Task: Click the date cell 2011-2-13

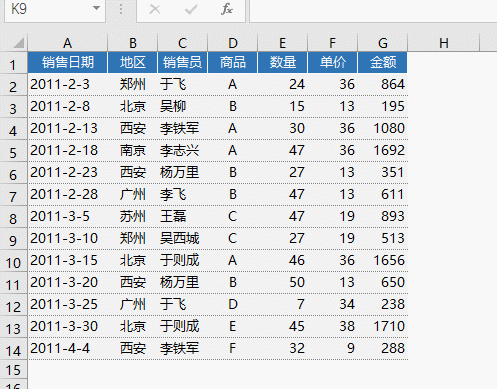Action: pyautogui.click(x=68, y=128)
